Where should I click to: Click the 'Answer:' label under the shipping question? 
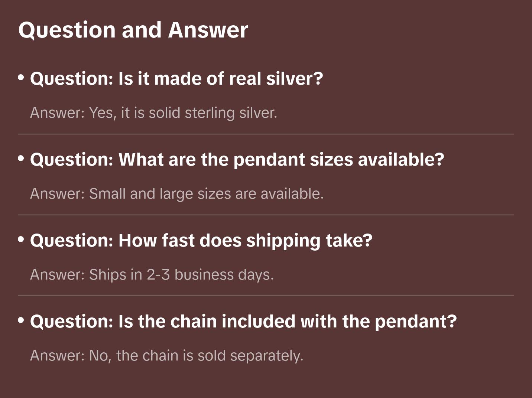(x=58, y=275)
